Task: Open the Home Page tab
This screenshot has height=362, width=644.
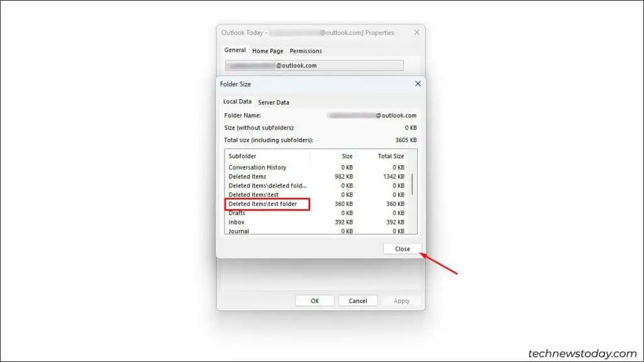Action: (267, 51)
